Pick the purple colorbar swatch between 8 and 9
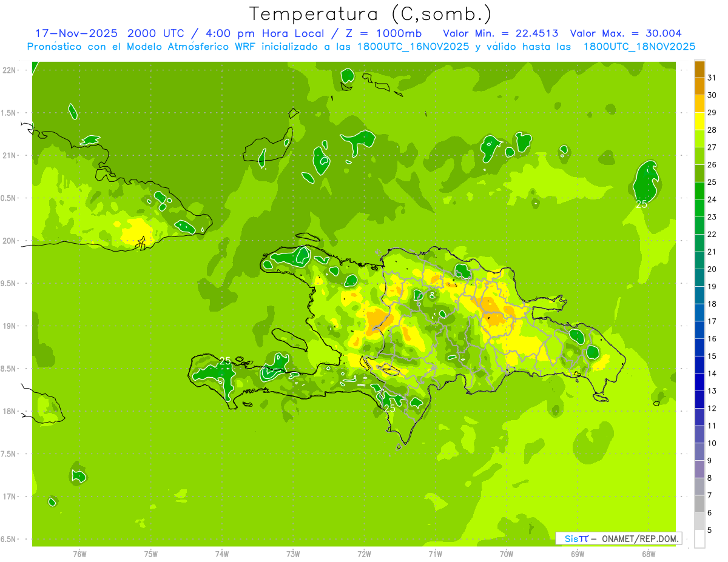Viewport: 728px width, 562px height. pos(699,469)
